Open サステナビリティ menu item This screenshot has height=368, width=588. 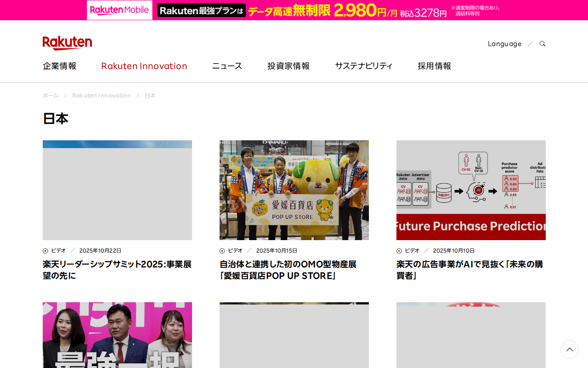pos(364,66)
